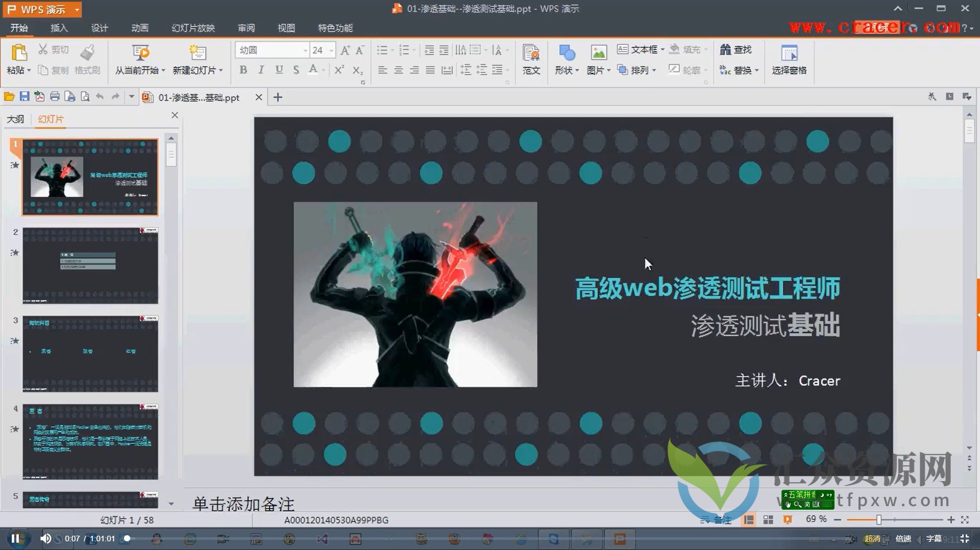Click the 备注 notes button in status bar
Image resolution: width=980 pixels, height=550 pixels.
(x=716, y=520)
